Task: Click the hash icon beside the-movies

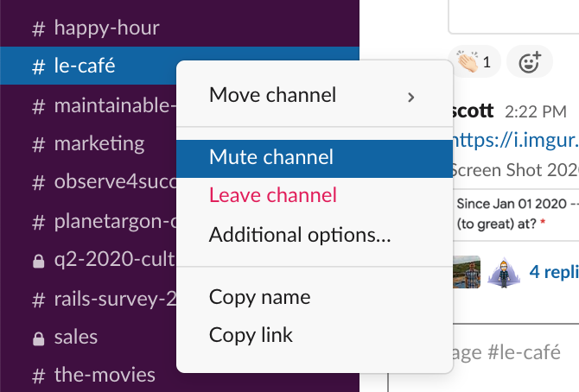Action: pyautogui.click(x=38, y=376)
